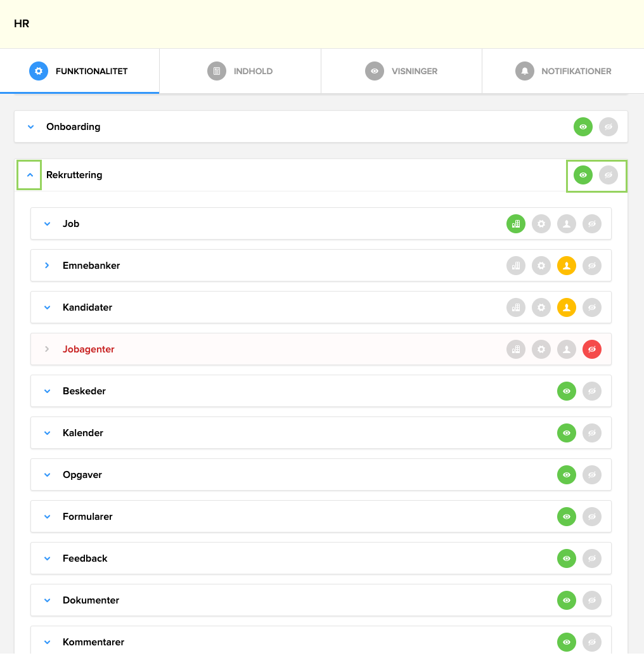Toggle the green eye icon for Rekruttering
The width and height of the screenshot is (644, 658).
(583, 175)
